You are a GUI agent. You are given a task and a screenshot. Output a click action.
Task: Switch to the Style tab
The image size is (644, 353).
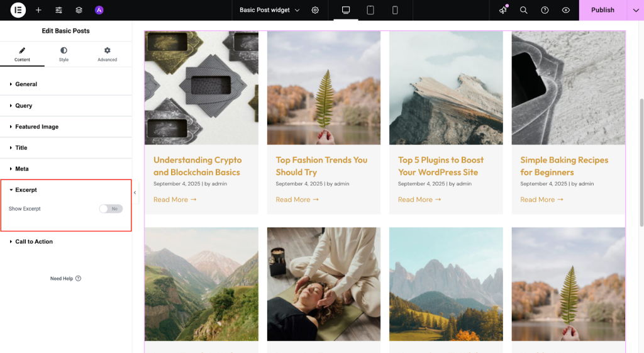64,54
